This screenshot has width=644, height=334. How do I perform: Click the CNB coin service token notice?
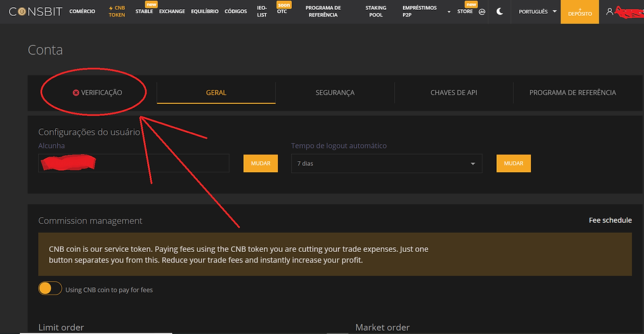(x=334, y=254)
